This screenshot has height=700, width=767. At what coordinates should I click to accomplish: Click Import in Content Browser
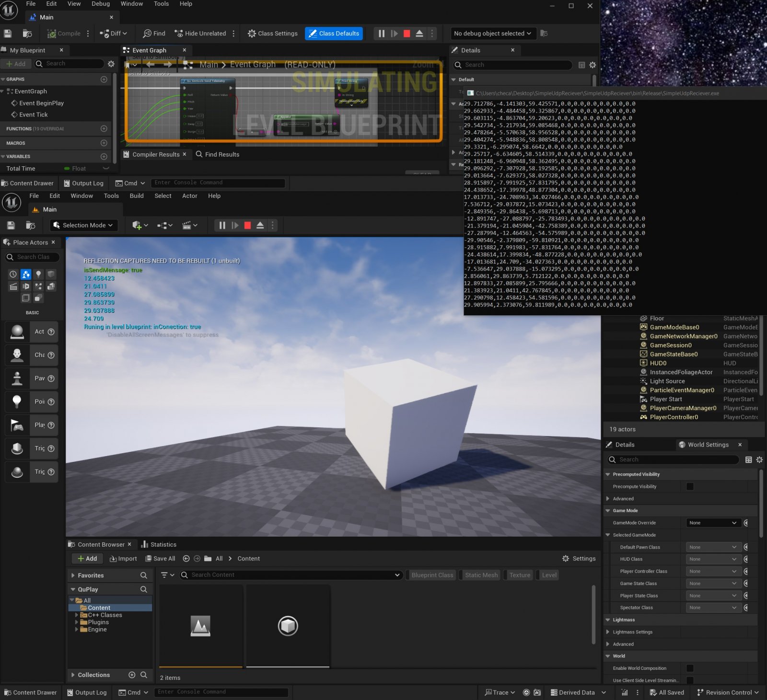(123, 559)
